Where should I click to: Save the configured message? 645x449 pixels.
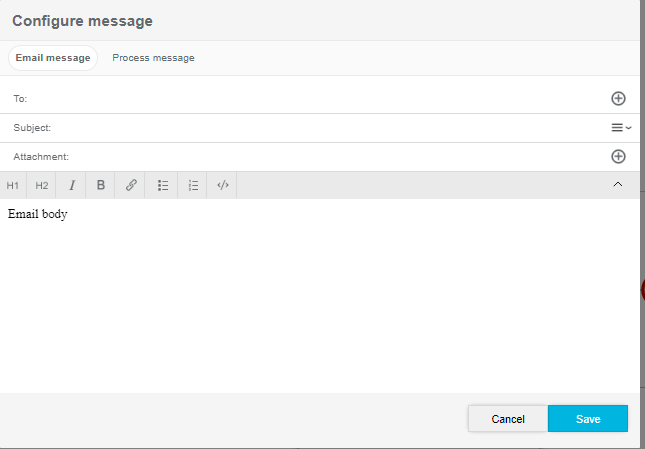coord(588,419)
